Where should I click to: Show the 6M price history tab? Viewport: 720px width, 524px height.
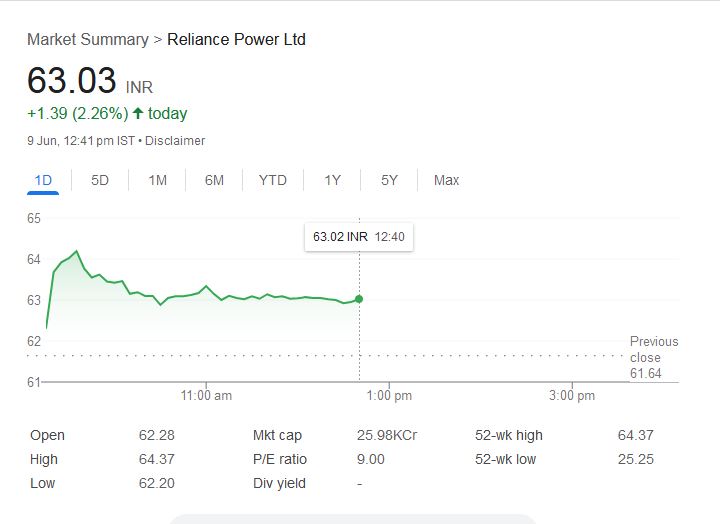214,180
